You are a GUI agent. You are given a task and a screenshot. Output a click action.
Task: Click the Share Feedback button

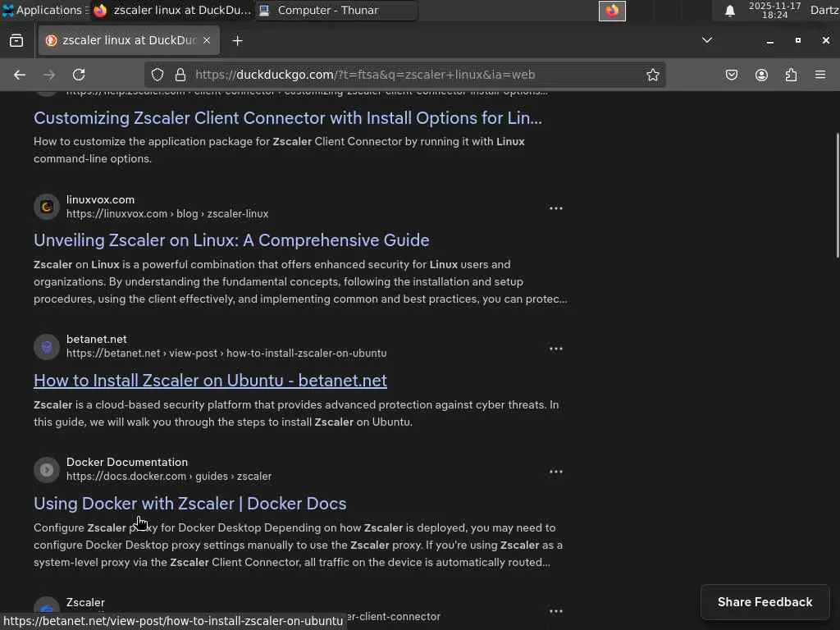pos(765,602)
